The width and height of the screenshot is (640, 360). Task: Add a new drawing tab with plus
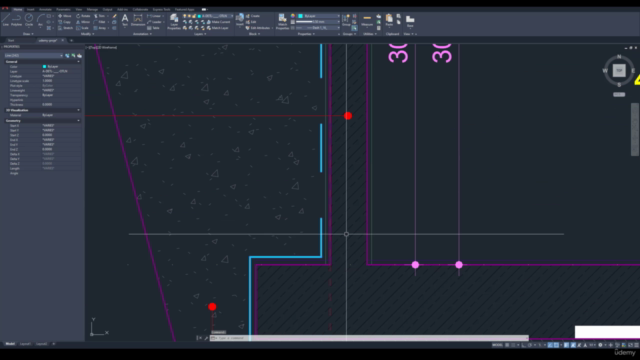click(71, 40)
